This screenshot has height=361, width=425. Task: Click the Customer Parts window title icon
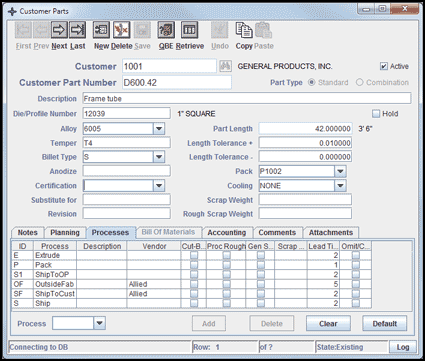pos(12,11)
